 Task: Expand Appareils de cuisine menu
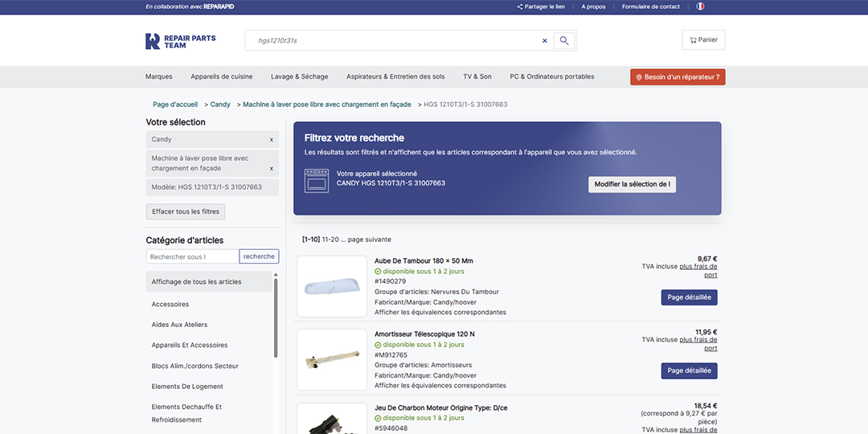click(x=222, y=77)
